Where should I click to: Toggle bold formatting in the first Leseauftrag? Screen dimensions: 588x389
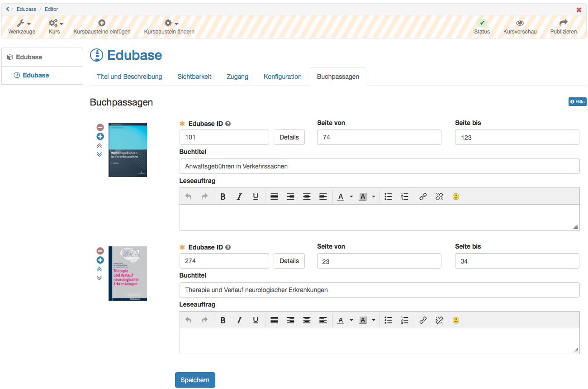pos(223,196)
